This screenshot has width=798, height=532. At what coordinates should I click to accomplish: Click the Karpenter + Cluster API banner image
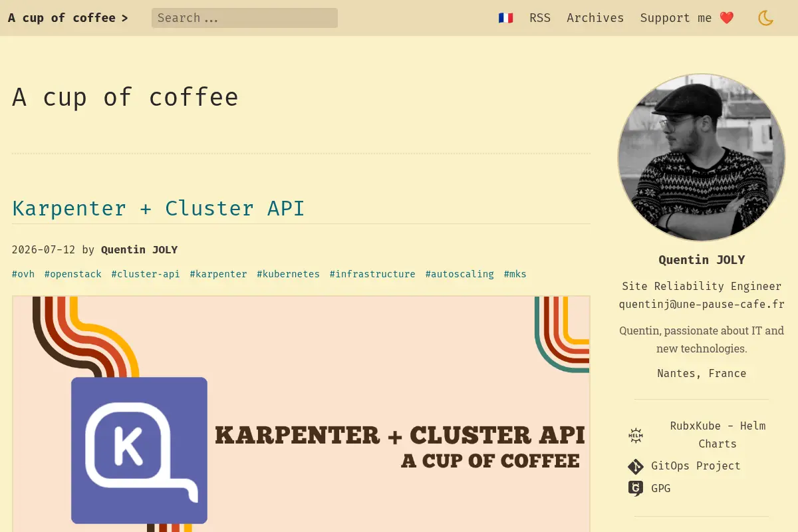(x=301, y=414)
